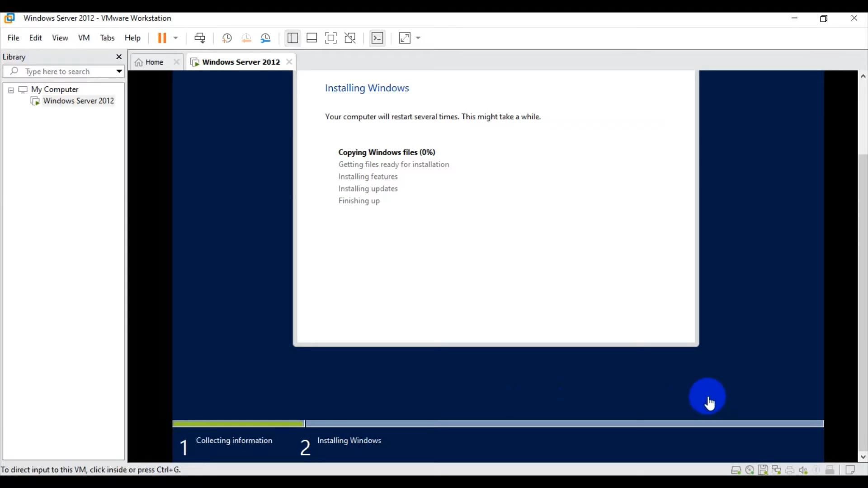
Task: Click scroll up arrow of VM view
Action: (x=863, y=76)
